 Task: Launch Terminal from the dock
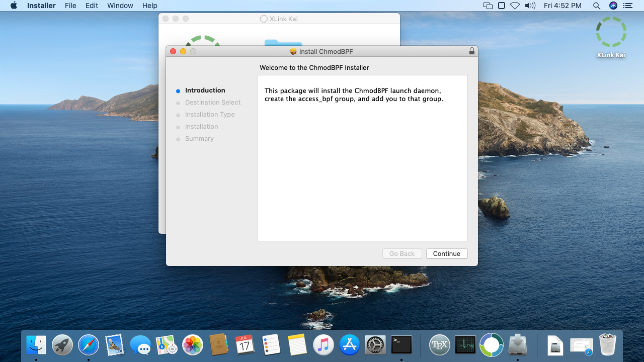(x=401, y=345)
